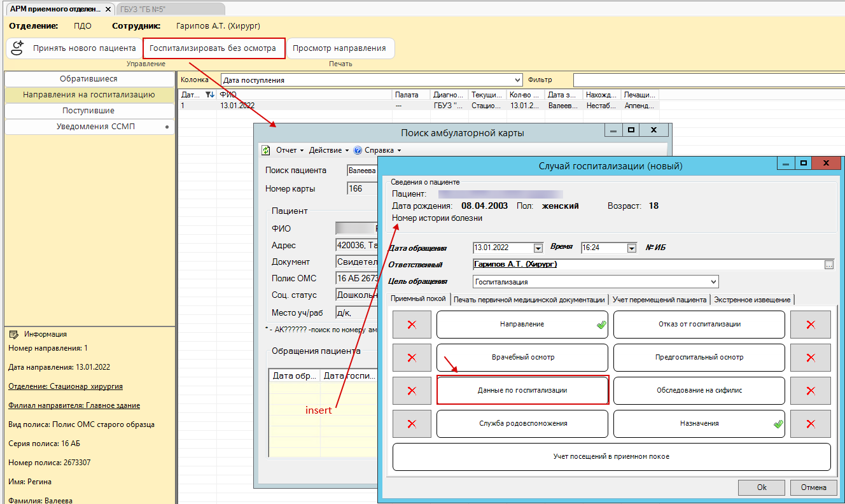Screen dimensions: 845x504
Task: Click the refresh icon in Поиск амбулаторной карты toolbar
Action: click(266, 150)
